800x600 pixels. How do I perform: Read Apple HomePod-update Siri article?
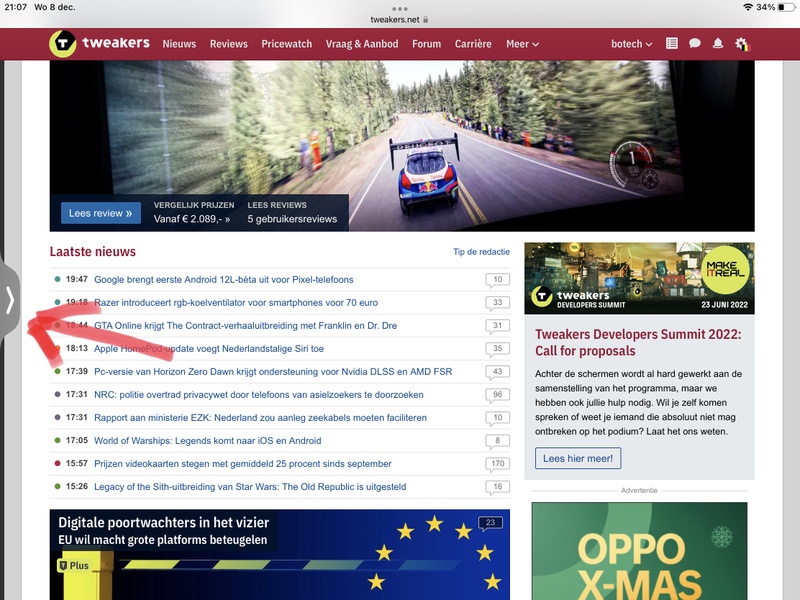[x=209, y=348]
